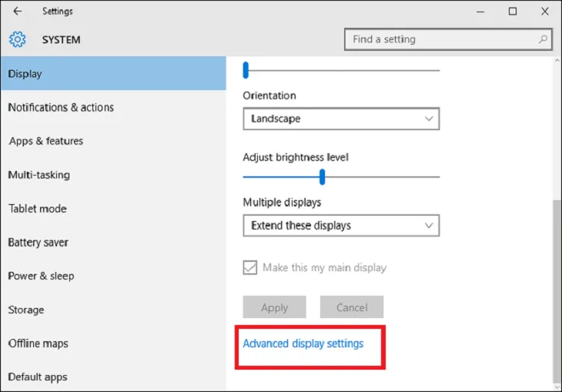Click the search magnifier icon
The image size is (562, 392).
pos(544,39)
